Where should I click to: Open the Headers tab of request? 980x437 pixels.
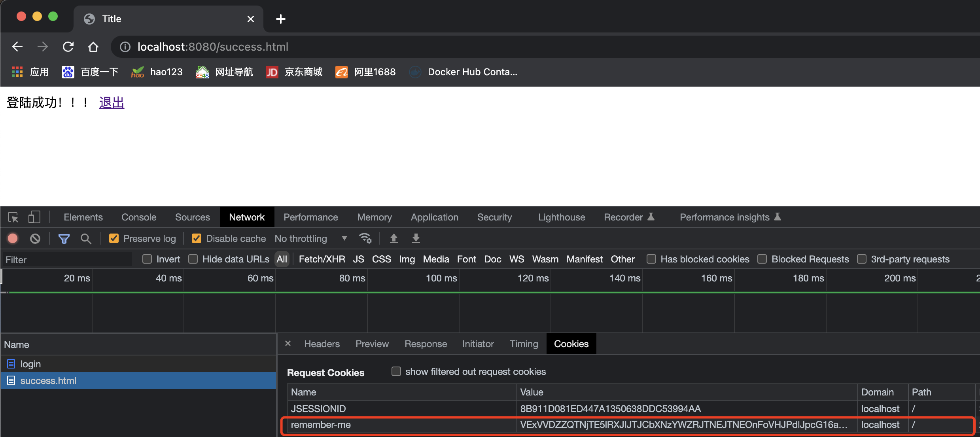[322, 344]
